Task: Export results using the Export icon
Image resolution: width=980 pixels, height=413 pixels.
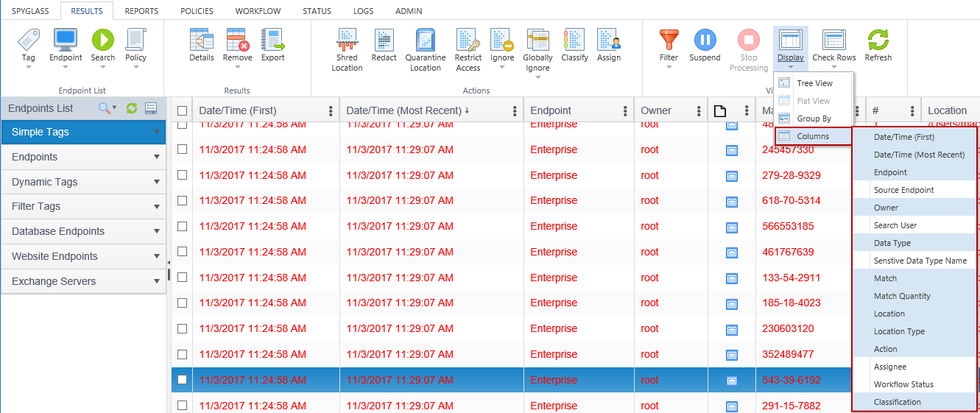Action: coord(272,40)
